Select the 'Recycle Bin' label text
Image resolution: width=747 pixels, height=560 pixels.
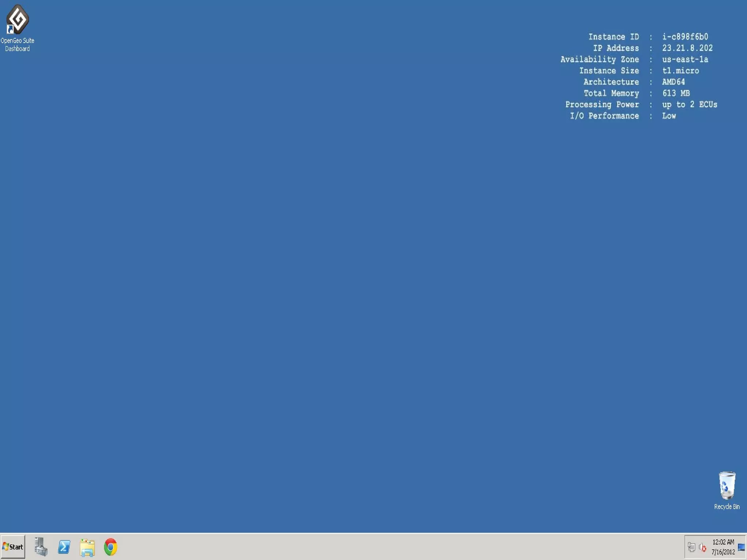727,507
